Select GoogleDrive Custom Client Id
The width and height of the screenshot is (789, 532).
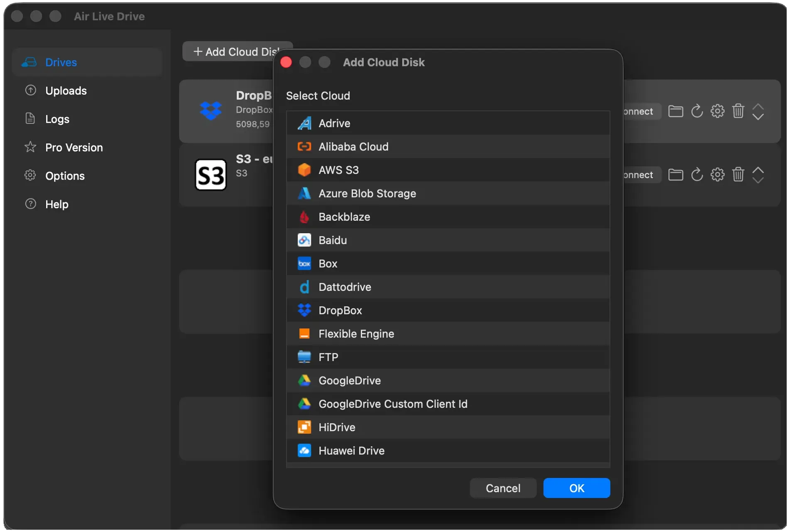point(448,404)
